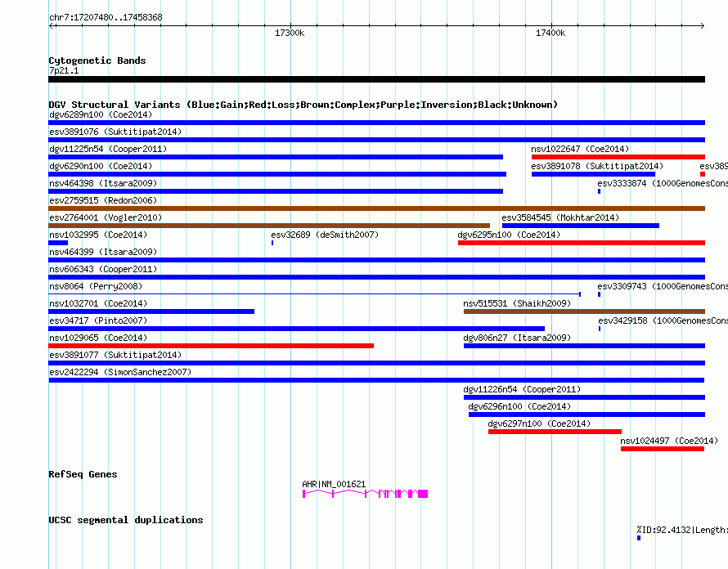
Task: Click the segmental duplication blue marker
Action: coord(639,538)
